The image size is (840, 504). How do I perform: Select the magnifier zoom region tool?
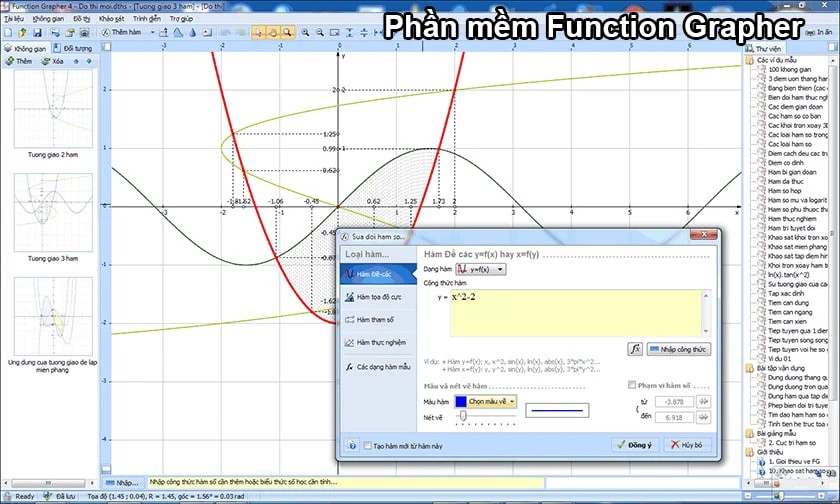tap(287, 33)
